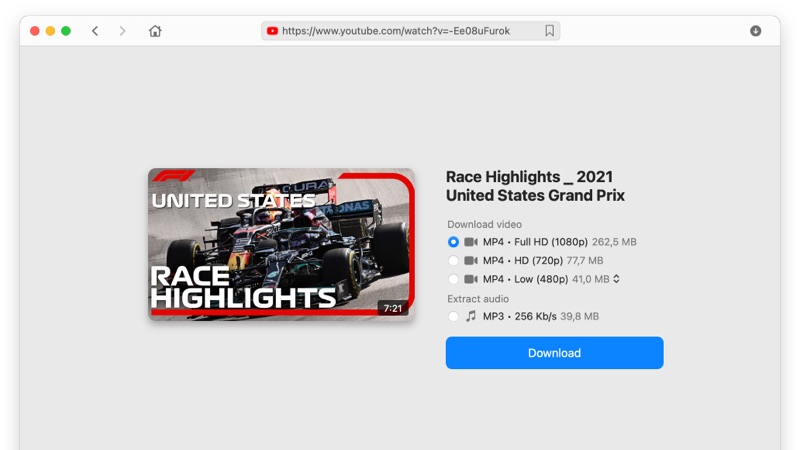Click the blue Download button
The width and height of the screenshot is (800, 450).
pyautogui.click(x=555, y=353)
